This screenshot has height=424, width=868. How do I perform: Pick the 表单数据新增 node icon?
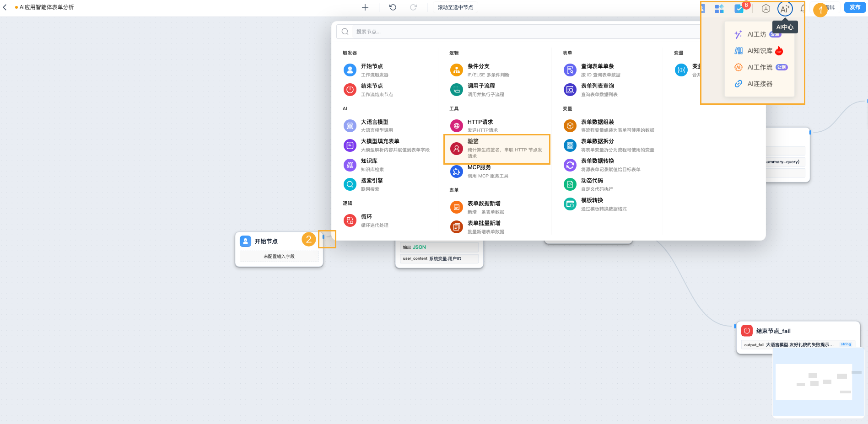pos(457,207)
